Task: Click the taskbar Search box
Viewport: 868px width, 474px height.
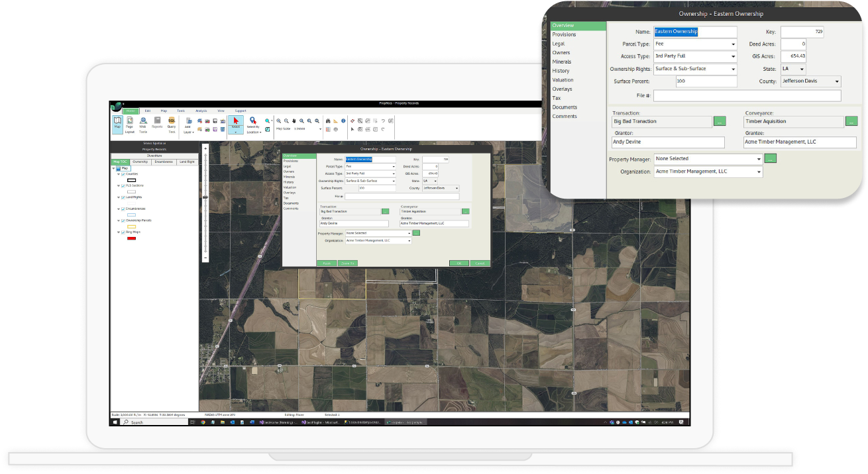Action: pos(154,422)
